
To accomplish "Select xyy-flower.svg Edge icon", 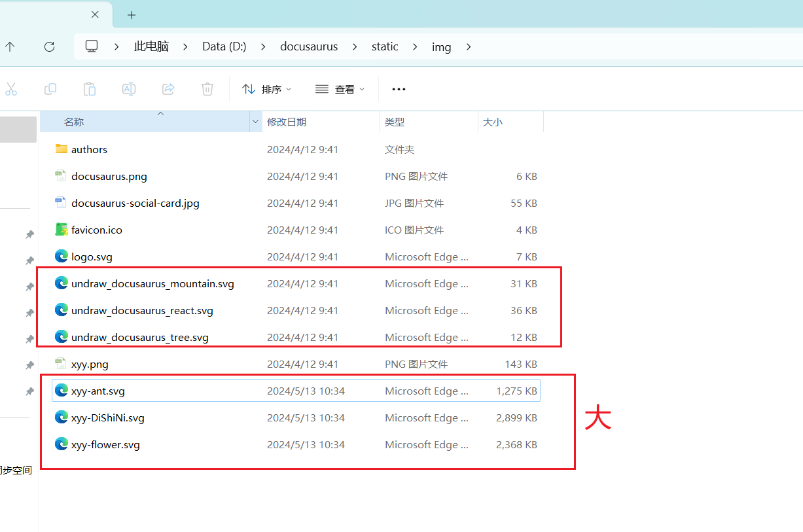I will [62, 444].
